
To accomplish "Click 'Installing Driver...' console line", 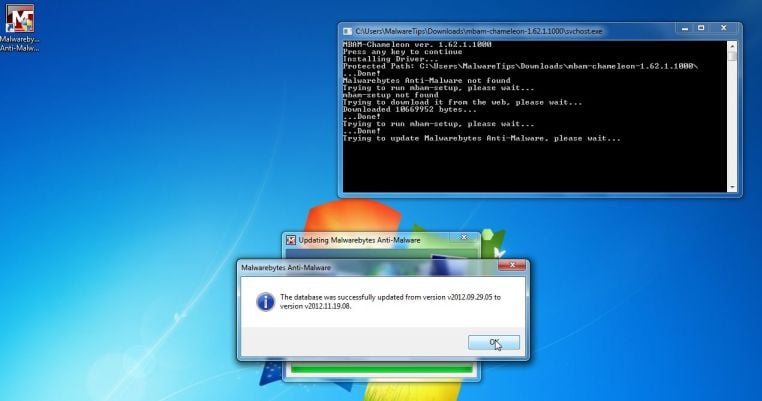I will point(390,59).
